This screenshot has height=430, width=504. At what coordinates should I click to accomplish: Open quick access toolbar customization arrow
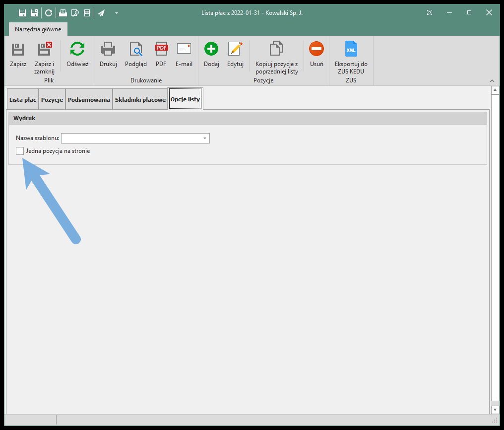[117, 13]
